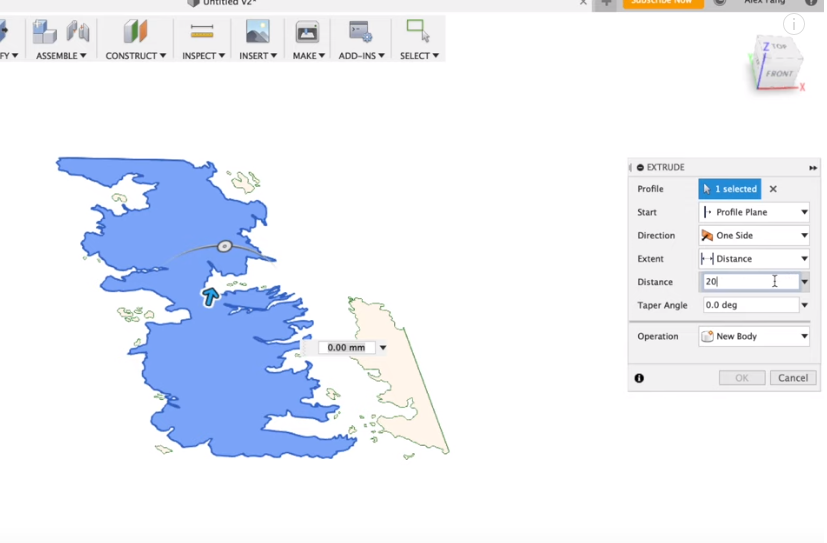
Task: Open the CONSTRUCT menu
Action: point(136,55)
